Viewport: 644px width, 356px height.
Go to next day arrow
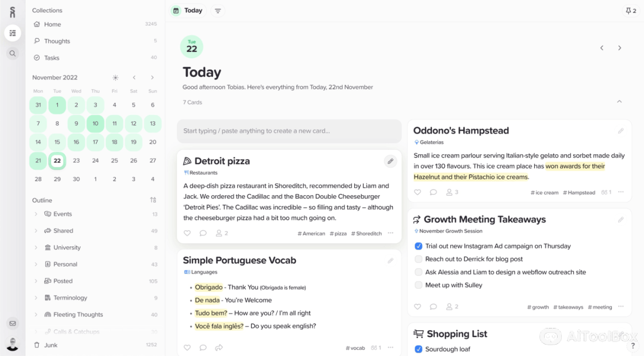[620, 48]
